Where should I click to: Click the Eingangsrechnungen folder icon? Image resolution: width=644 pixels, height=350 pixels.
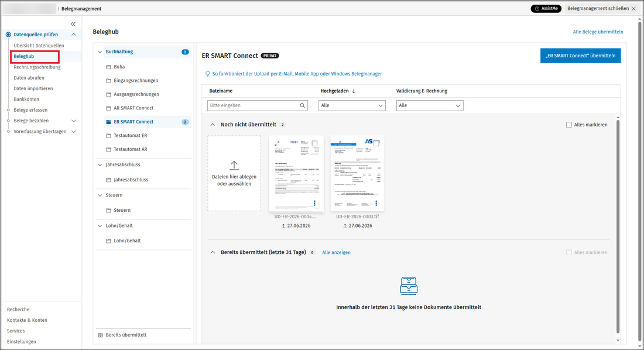[x=108, y=81]
